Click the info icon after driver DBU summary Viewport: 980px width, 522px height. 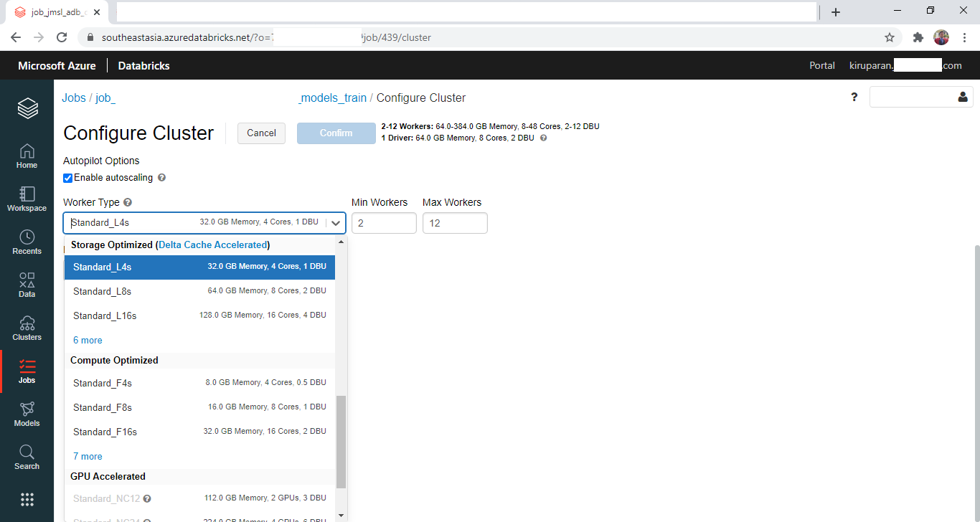click(543, 138)
